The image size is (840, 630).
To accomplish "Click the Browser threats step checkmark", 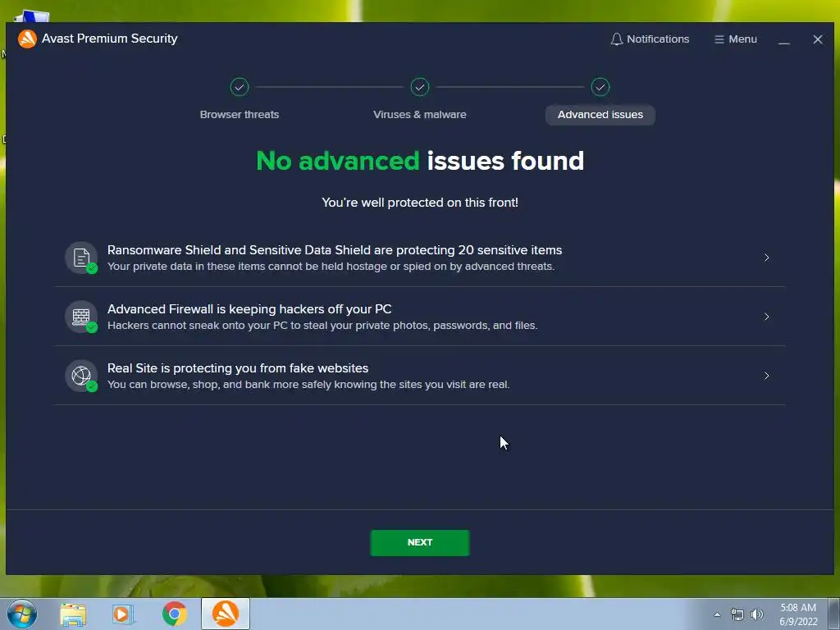I will [240, 87].
